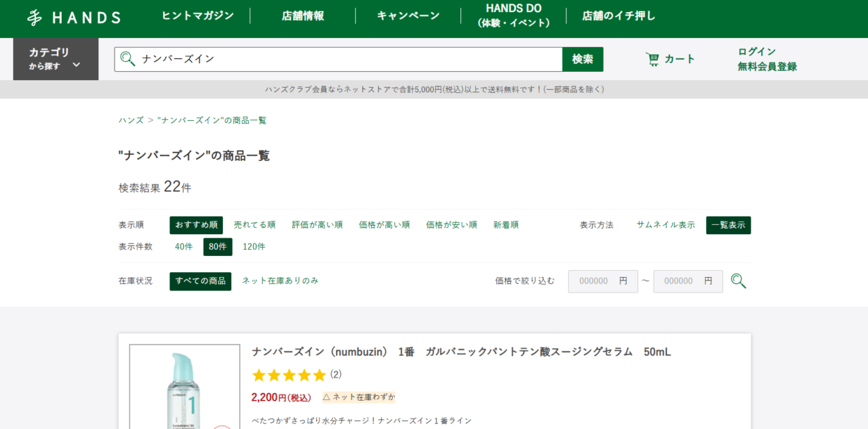Screen dimensions: 868x429
Task: Click the product description べたつかずさっぱり text
Action: tap(361, 421)
